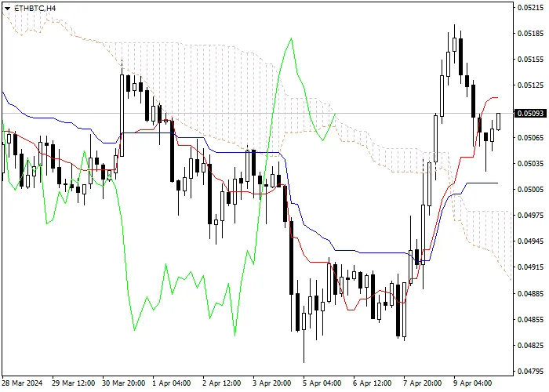The width and height of the screenshot is (549, 392).
Task: Select the 0.04885 price axis label
Action: pos(531,293)
